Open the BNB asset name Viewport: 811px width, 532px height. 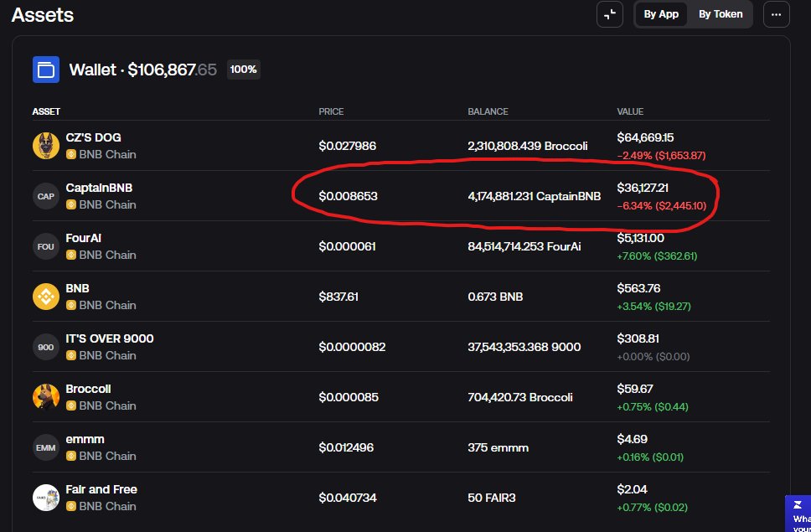pyautogui.click(x=77, y=288)
